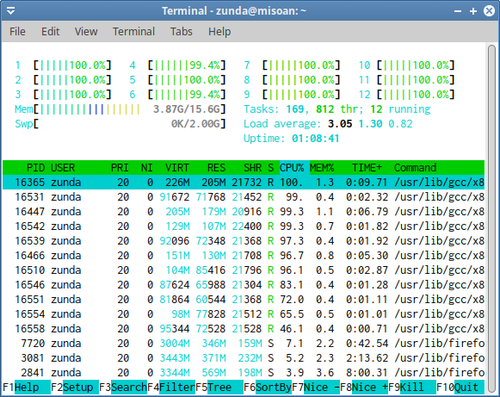500x397 pixels.
Task: Click the Load average value 3.05
Action: pos(340,124)
